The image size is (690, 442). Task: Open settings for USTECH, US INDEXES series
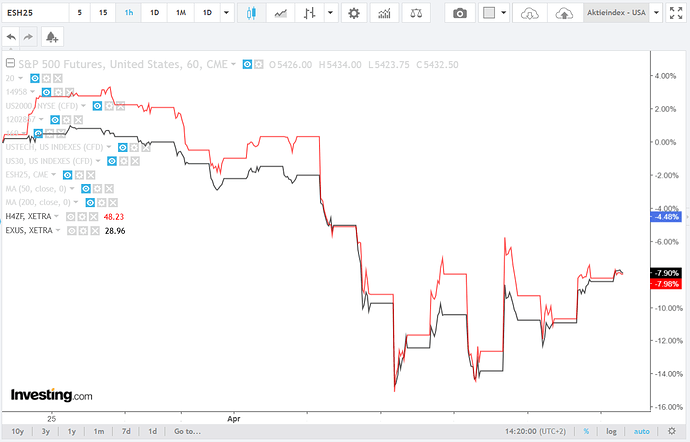click(x=134, y=147)
